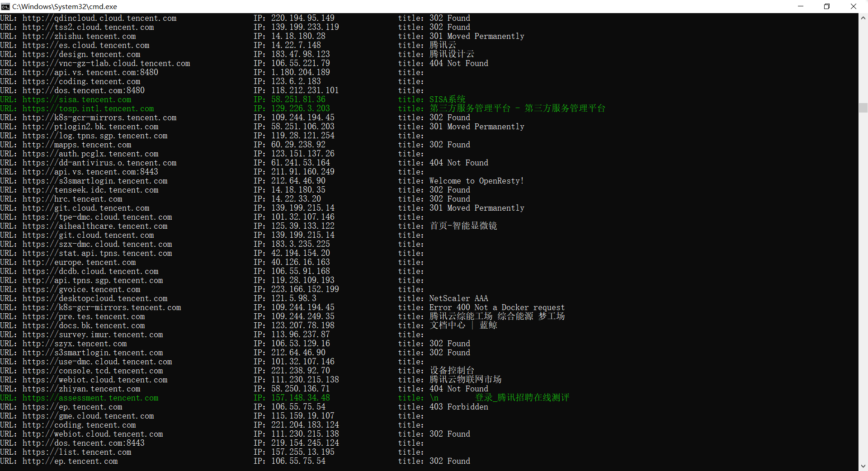The image size is (868, 471).
Task: Click title 设备控制台
Action: point(452,371)
